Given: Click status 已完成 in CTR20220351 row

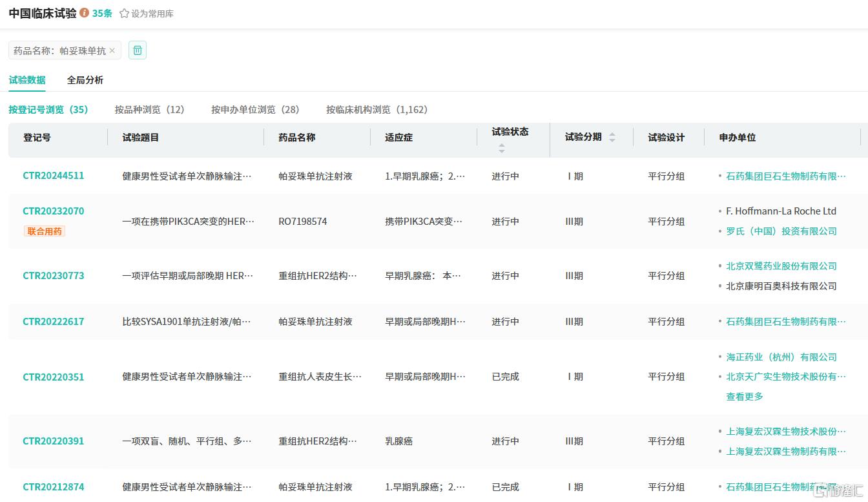Looking at the screenshot, I should click(x=505, y=377).
